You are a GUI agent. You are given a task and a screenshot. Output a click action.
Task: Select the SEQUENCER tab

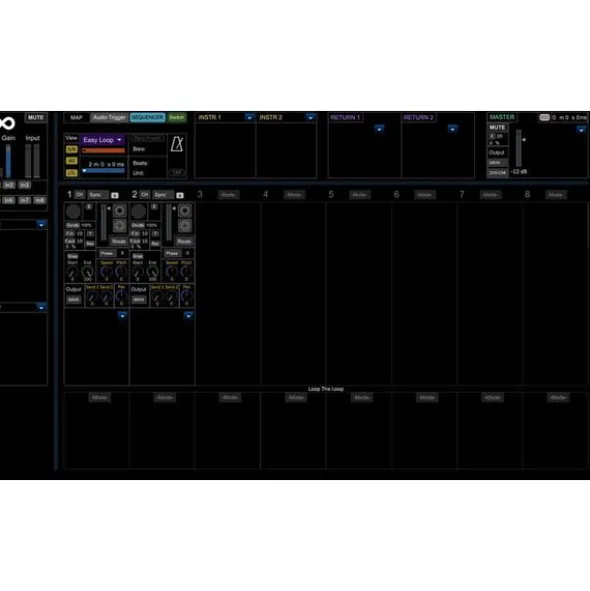coord(148,118)
